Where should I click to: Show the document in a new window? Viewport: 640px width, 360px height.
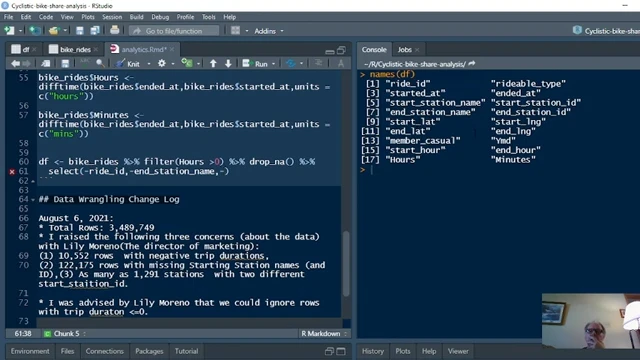click(x=46, y=63)
